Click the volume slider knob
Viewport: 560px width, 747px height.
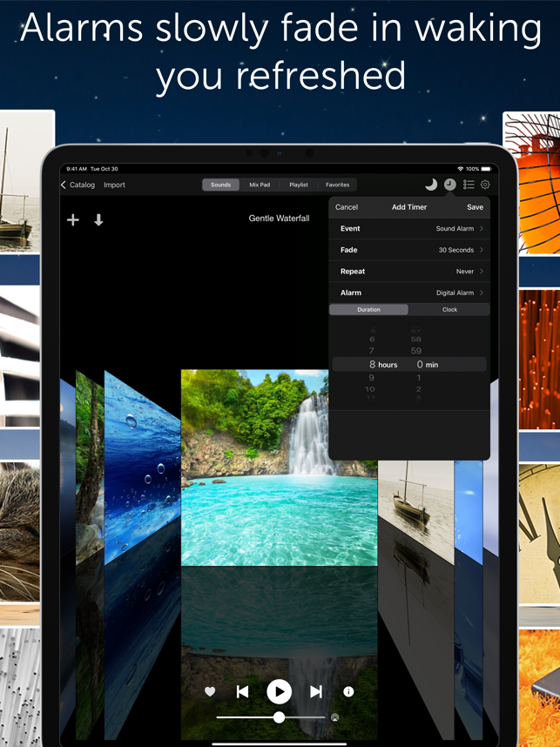[279, 717]
